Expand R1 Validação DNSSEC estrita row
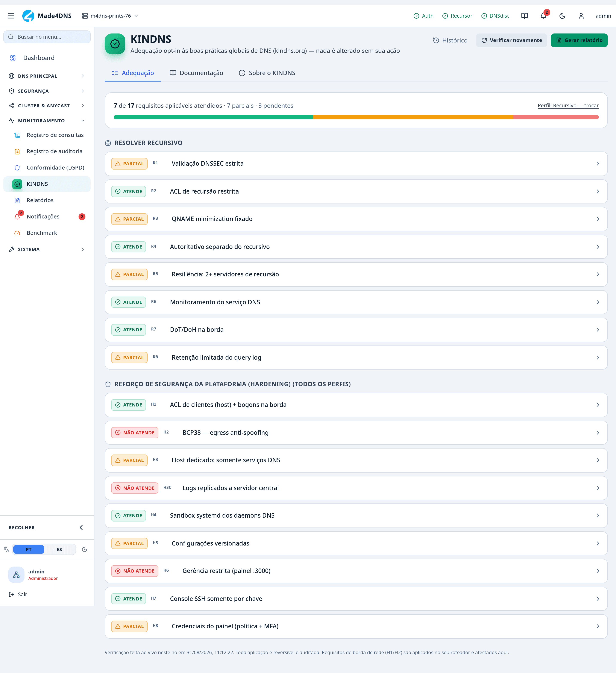Screen dimensions: 616x673 (x=356, y=164)
